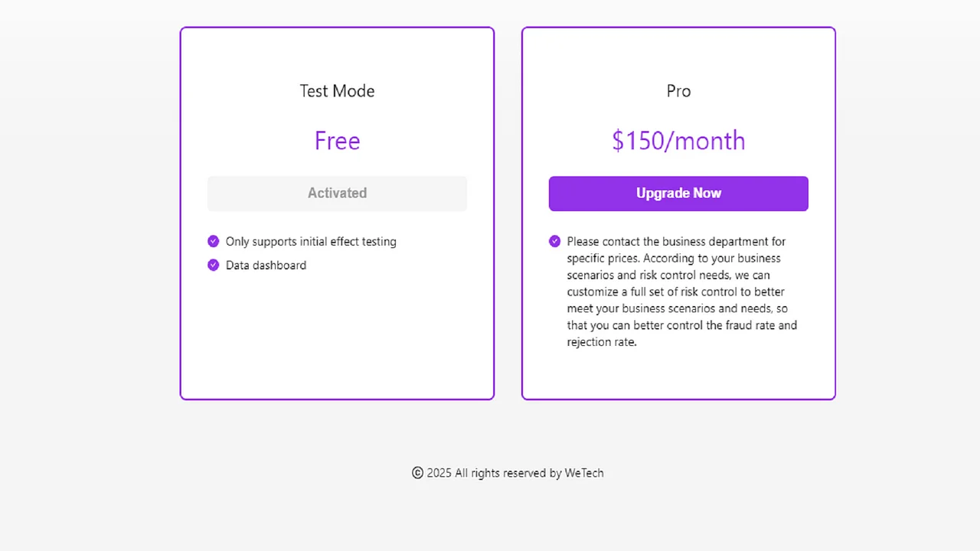Click "customize a full set of risk control" line

point(675,292)
